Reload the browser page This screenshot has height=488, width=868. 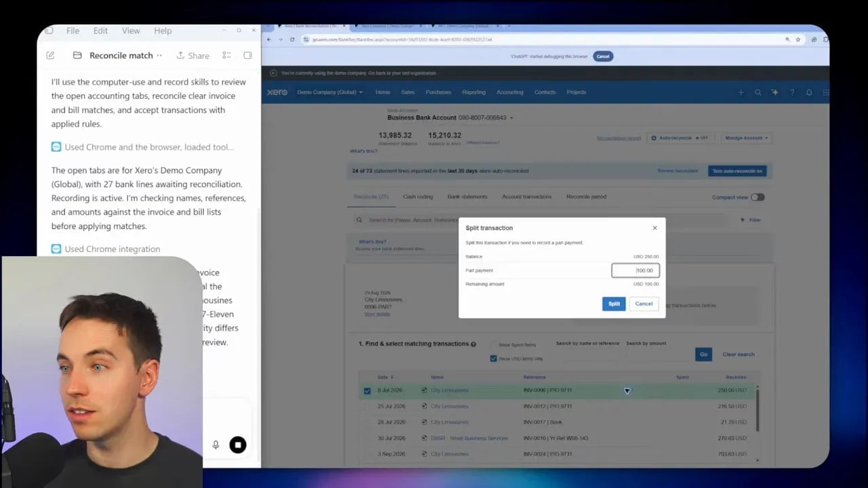pos(292,39)
